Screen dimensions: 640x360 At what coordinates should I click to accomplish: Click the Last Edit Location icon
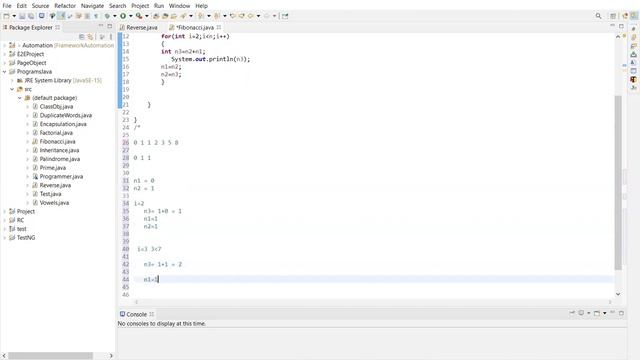(233, 16)
